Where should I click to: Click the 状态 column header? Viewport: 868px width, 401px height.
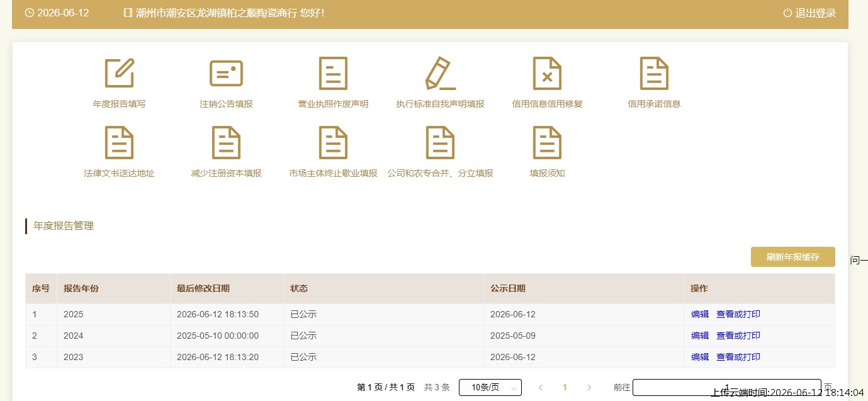tap(299, 288)
